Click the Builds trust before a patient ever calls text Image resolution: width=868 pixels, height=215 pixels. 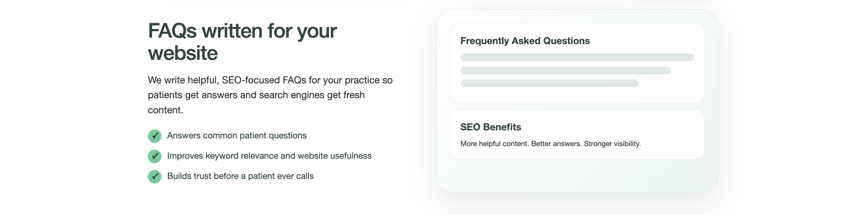240,176
